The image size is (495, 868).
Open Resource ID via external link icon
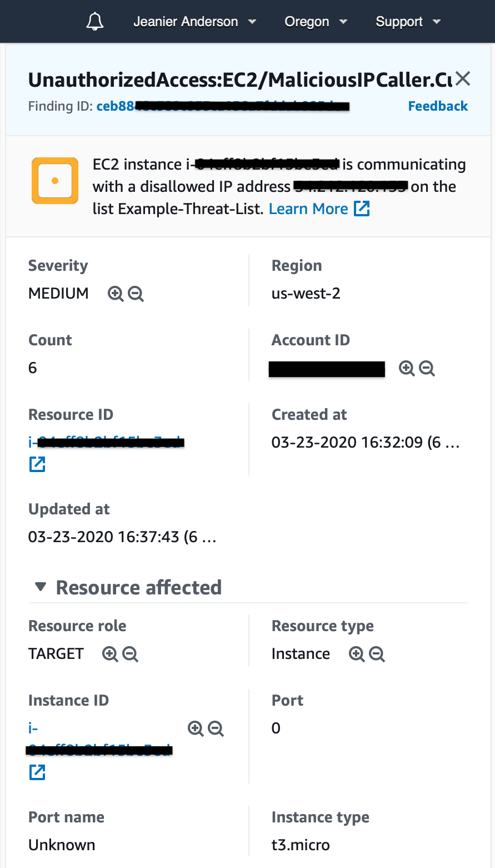pos(37,463)
